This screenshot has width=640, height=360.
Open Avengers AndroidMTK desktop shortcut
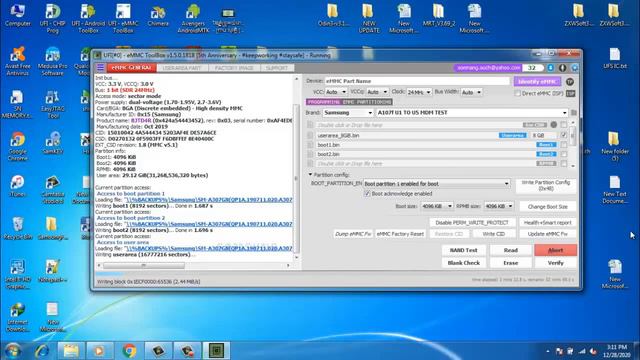coord(193,18)
